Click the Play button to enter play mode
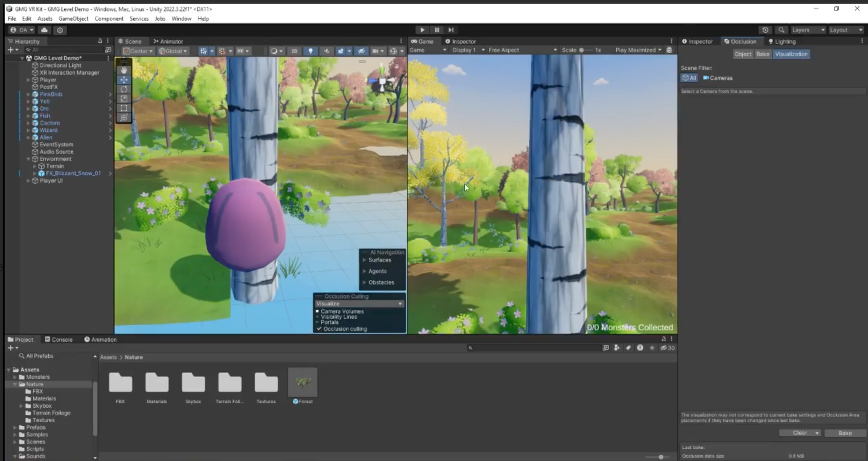Screen dimensions: 868x461 click(x=422, y=30)
